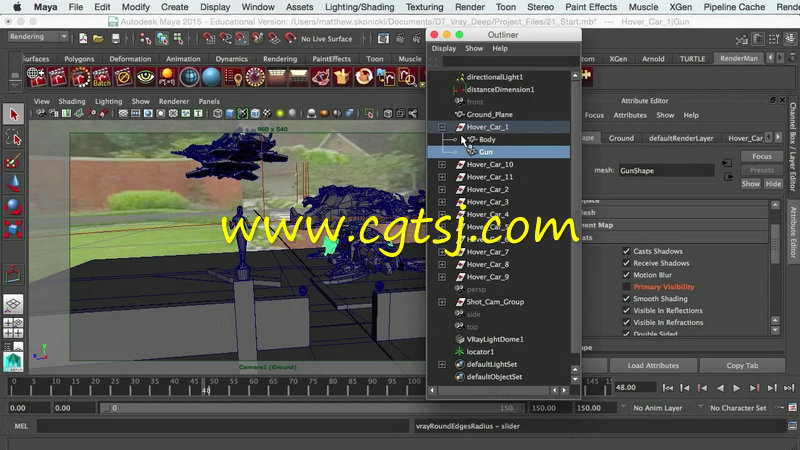Click the MEL command input line
The height and width of the screenshot is (450, 800).
223,426
